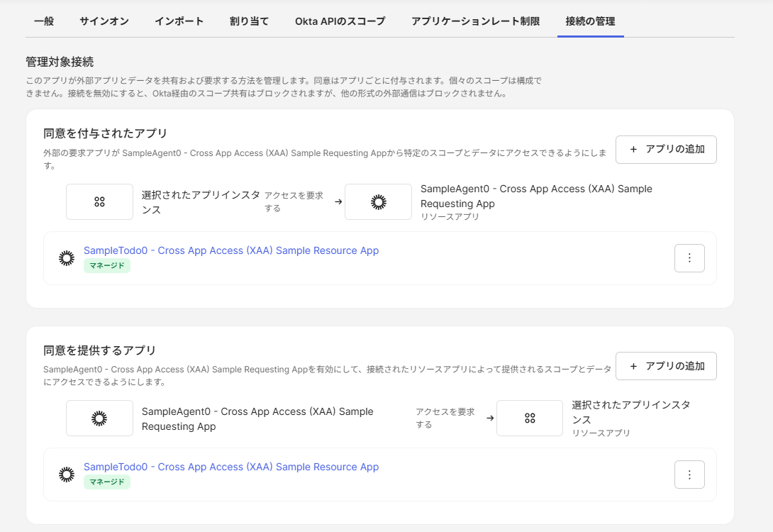This screenshot has height=532, width=773.
Task: Click アプリの追加 in 同意を提供するアプリ section
Action: (x=666, y=366)
